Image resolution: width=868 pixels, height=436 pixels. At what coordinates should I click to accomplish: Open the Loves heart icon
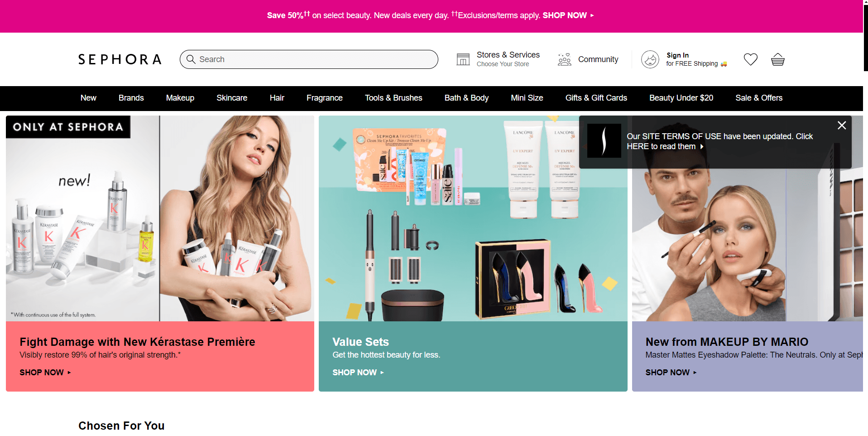[x=751, y=59]
